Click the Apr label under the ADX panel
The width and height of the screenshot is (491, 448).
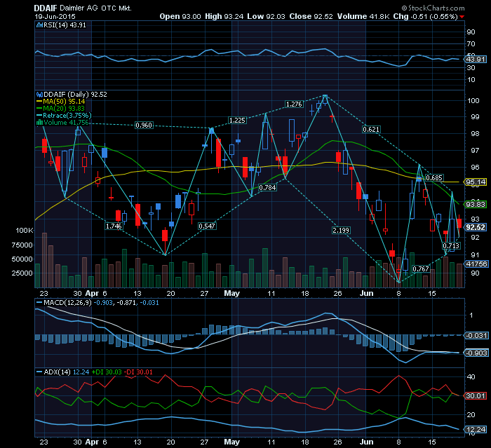pyautogui.click(x=92, y=442)
